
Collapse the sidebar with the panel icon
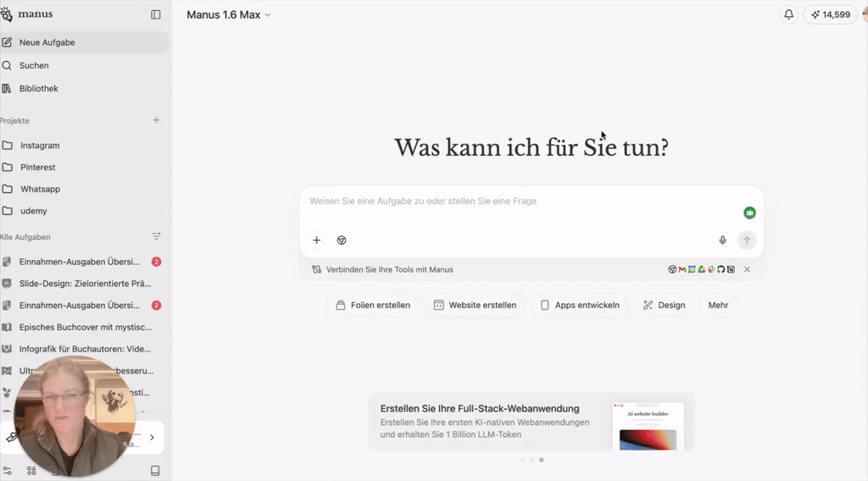tap(156, 15)
